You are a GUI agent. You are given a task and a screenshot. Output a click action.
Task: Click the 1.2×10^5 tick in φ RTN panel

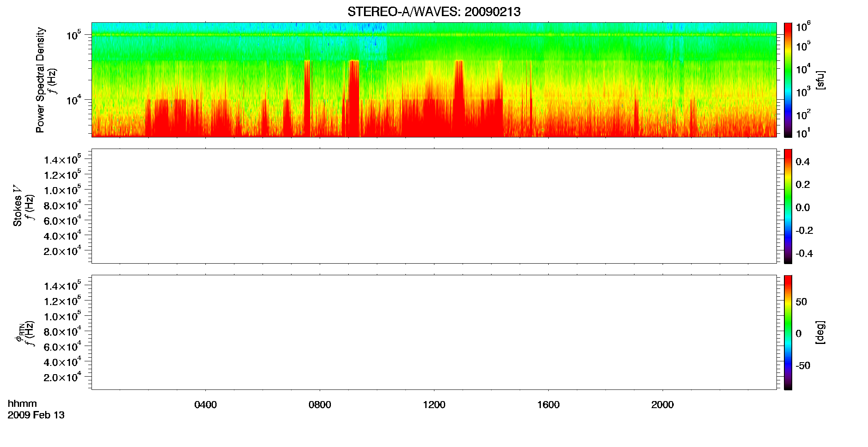pyautogui.click(x=63, y=301)
